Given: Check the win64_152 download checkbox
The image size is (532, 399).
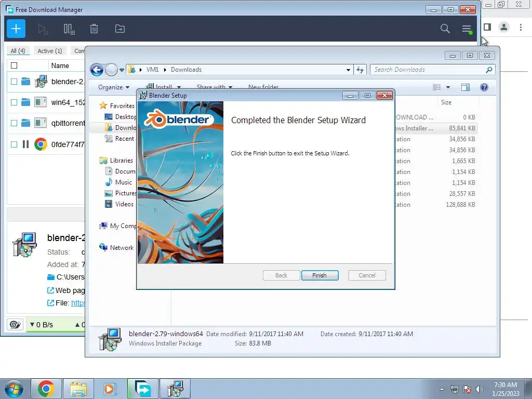Looking at the screenshot, I should click(x=14, y=102).
